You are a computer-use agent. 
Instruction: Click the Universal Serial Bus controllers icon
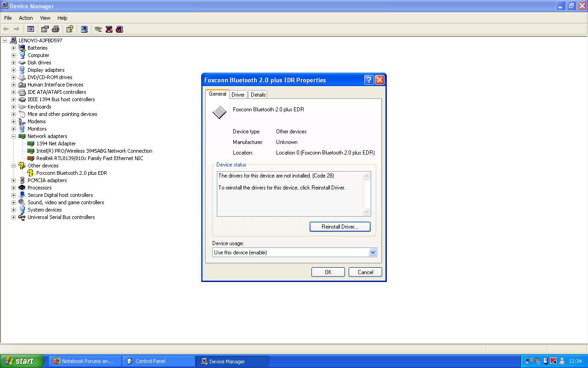[x=22, y=217]
